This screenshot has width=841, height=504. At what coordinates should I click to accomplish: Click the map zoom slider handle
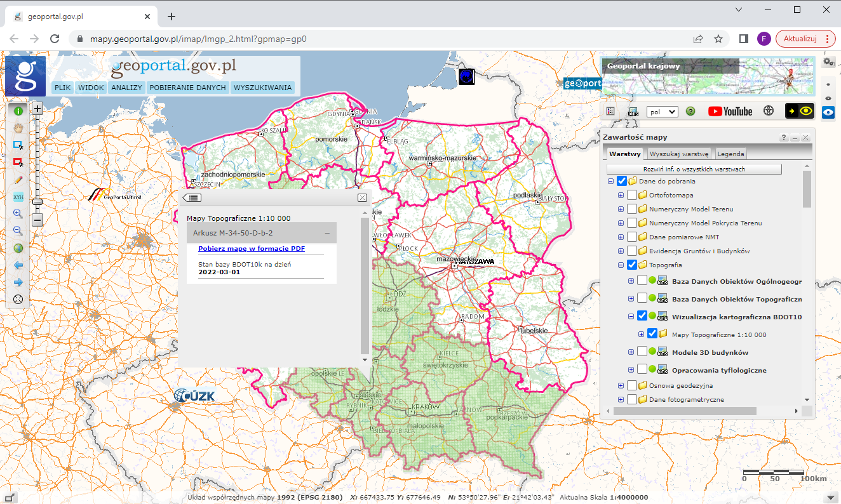click(37, 201)
